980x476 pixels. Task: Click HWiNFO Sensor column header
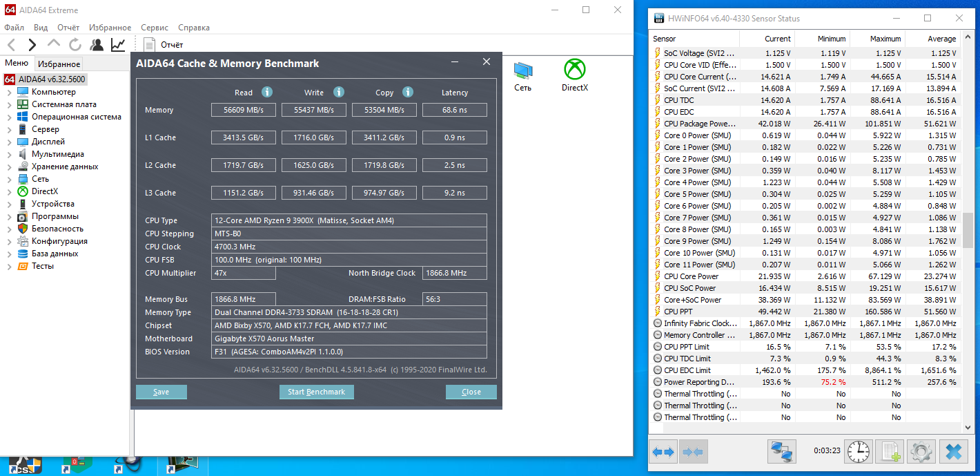coord(694,39)
